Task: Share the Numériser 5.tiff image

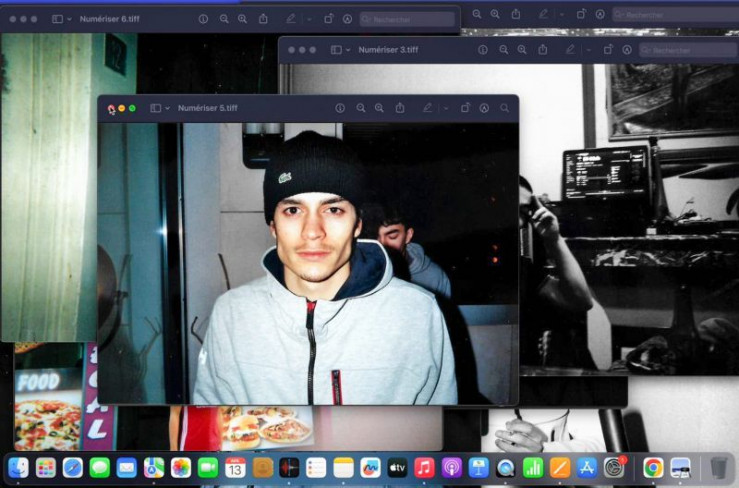Action: pos(400,108)
